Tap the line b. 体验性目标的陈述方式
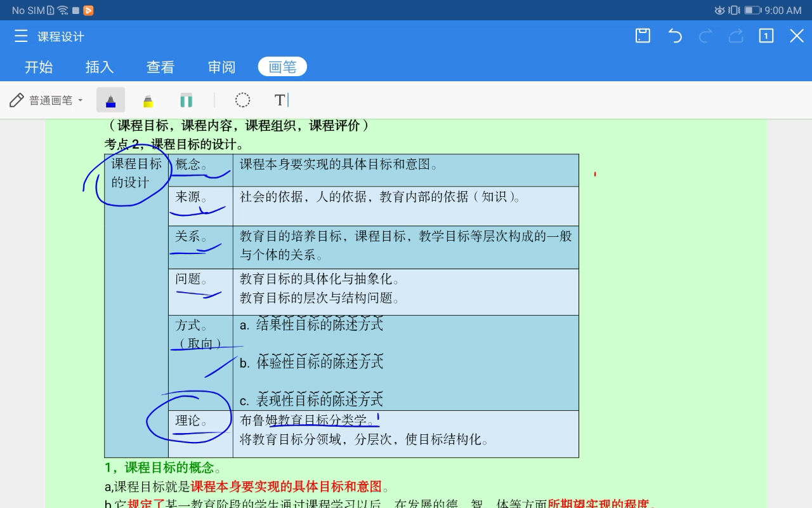This screenshot has height=508, width=812. pyautogui.click(x=311, y=363)
